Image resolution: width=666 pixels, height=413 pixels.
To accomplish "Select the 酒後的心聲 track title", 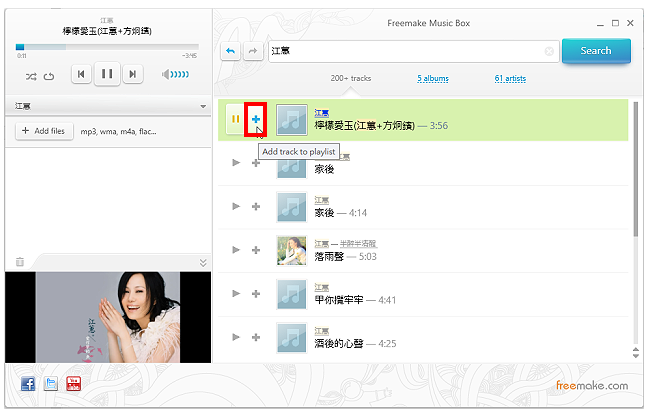I will (339, 343).
